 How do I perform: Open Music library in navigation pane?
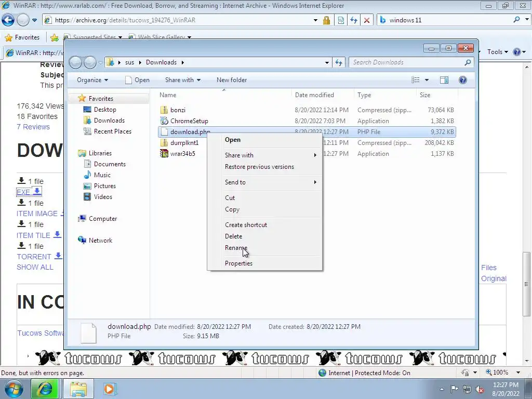[x=102, y=175]
